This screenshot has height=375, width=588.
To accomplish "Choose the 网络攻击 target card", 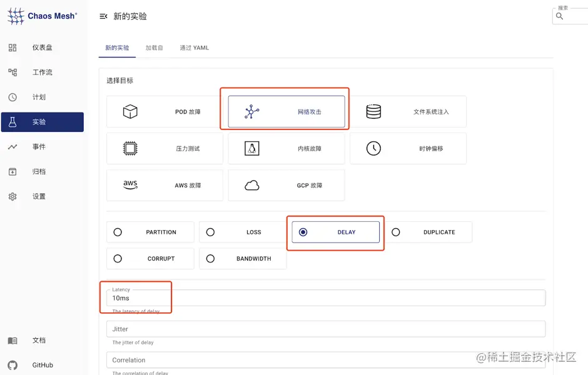I will [286, 111].
